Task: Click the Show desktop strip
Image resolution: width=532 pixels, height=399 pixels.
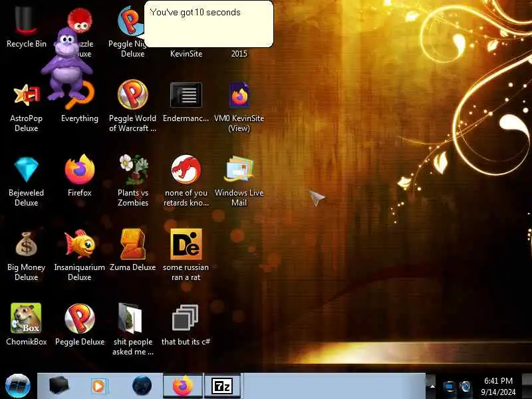Action: point(527,386)
